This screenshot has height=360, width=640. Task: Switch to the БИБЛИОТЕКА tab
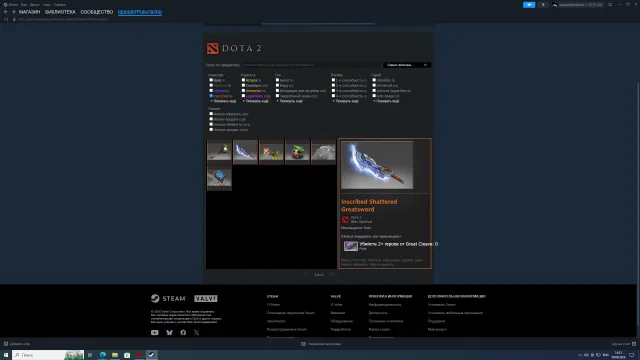[60, 12]
